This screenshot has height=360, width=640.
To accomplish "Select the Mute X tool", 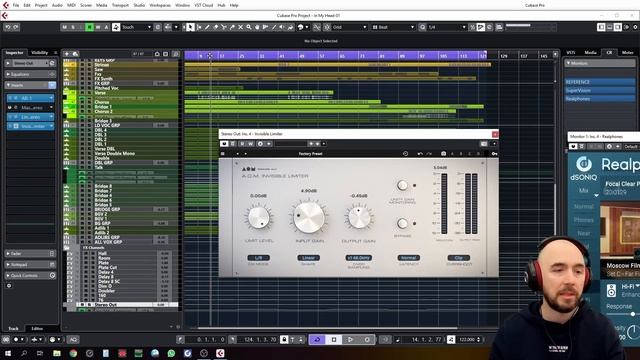I will [x=240, y=27].
